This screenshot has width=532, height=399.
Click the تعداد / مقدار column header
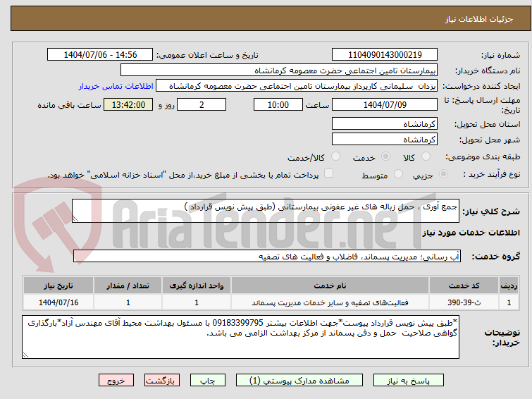point(128,286)
